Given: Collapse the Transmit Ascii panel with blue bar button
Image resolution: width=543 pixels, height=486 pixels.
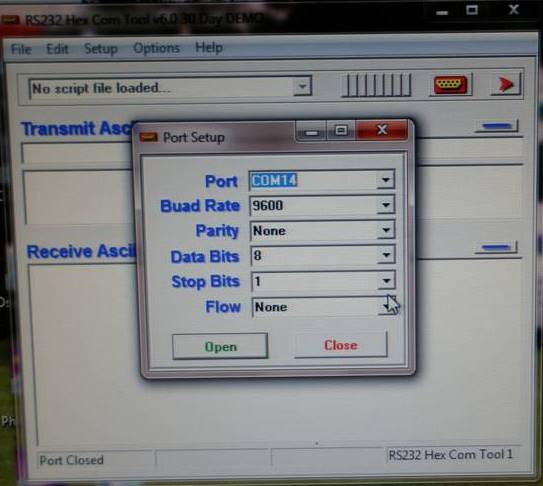Looking at the screenshot, I should coord(497,126).
